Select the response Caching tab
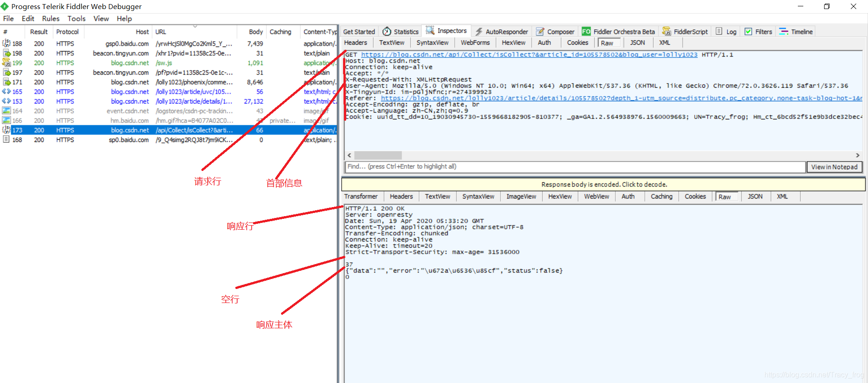 [661, 196]
